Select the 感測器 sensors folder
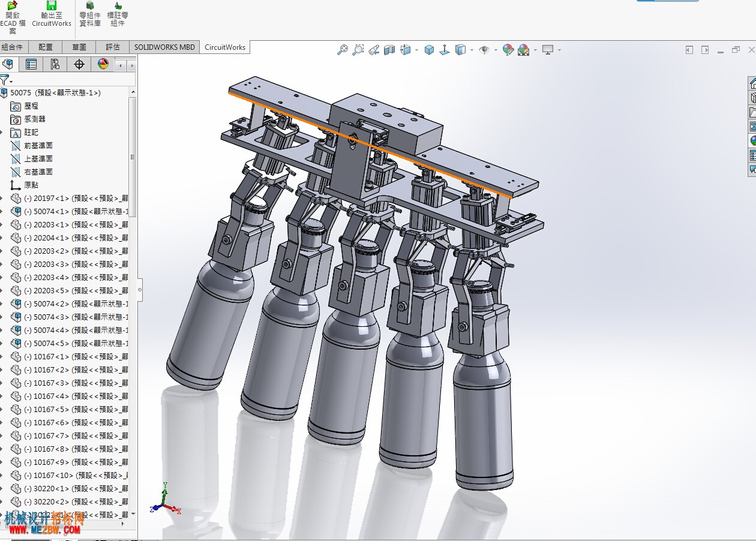 click(x=28, y=119)
